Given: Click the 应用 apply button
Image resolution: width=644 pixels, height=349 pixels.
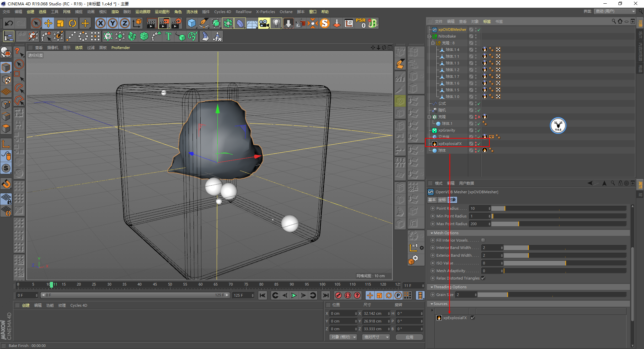Looking at the screenshot, I should (410, 337).
